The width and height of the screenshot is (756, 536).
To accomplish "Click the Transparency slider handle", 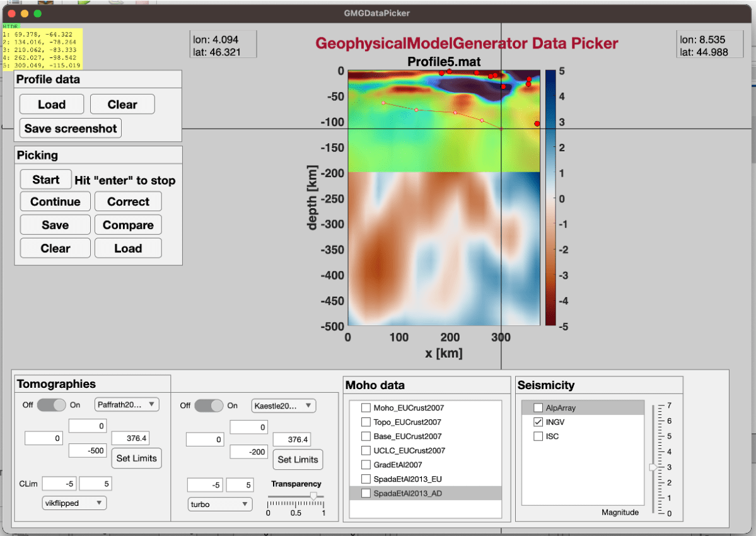I will (313, 496).
